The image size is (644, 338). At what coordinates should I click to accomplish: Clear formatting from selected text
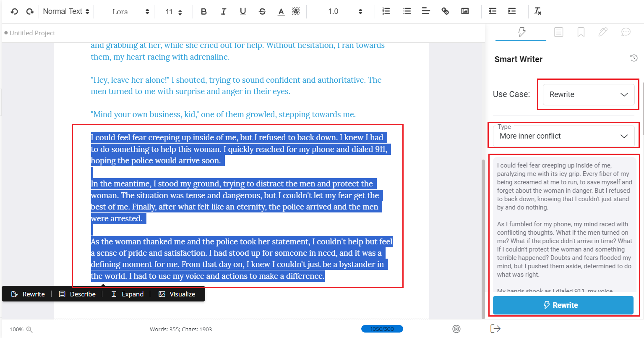point(537,11)
